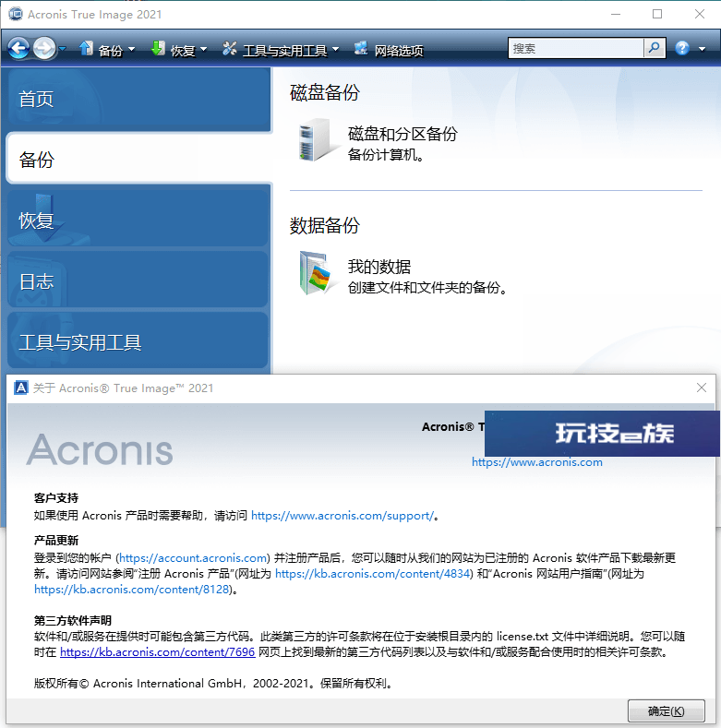The image size is (721, 728).
Task: Click the 磁盘备份 heading
Action: coord(325,92)
